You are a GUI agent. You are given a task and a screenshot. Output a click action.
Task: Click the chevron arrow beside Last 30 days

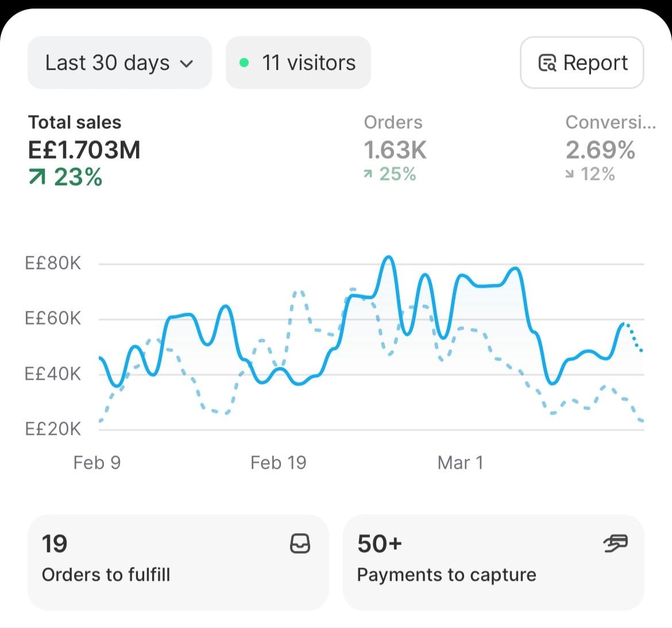click(187, 64)
